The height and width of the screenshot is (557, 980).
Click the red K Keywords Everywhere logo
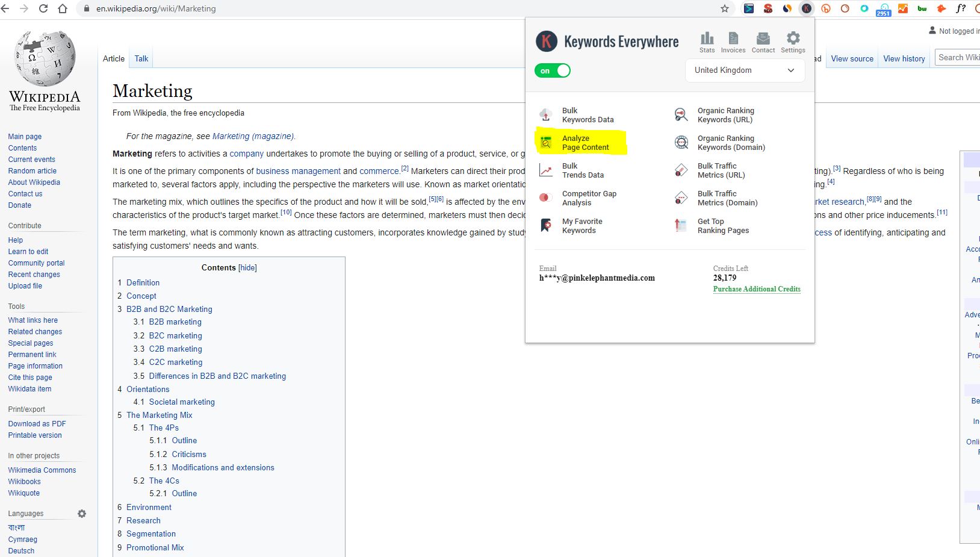tap(546, 42)
